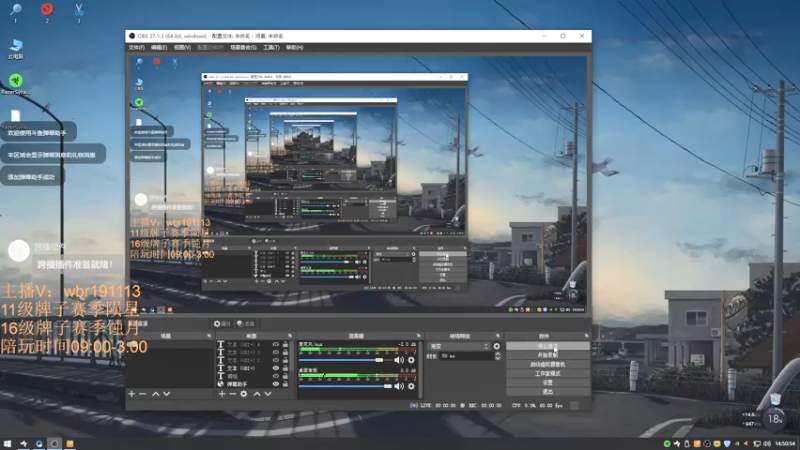The image size is (800, 450).
Task: Move the scene up in the Scenes panel
Action: pyautogui.click(x=156, y=394)
